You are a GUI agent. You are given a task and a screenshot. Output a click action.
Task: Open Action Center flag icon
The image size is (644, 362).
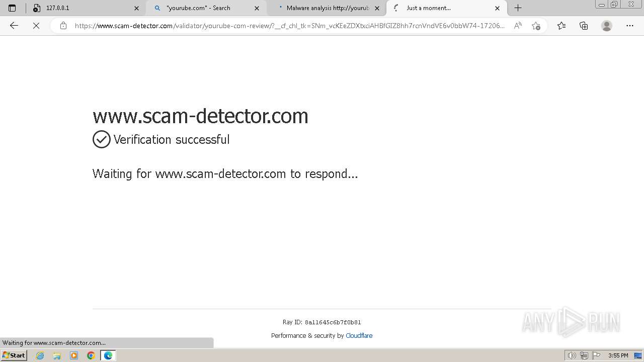point(596,355)
